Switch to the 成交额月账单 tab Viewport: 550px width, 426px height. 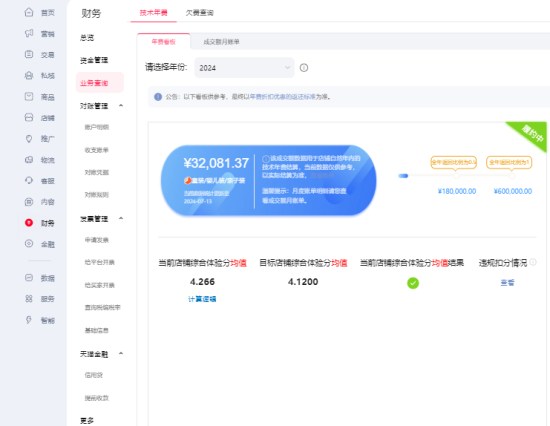coord(221,42)
